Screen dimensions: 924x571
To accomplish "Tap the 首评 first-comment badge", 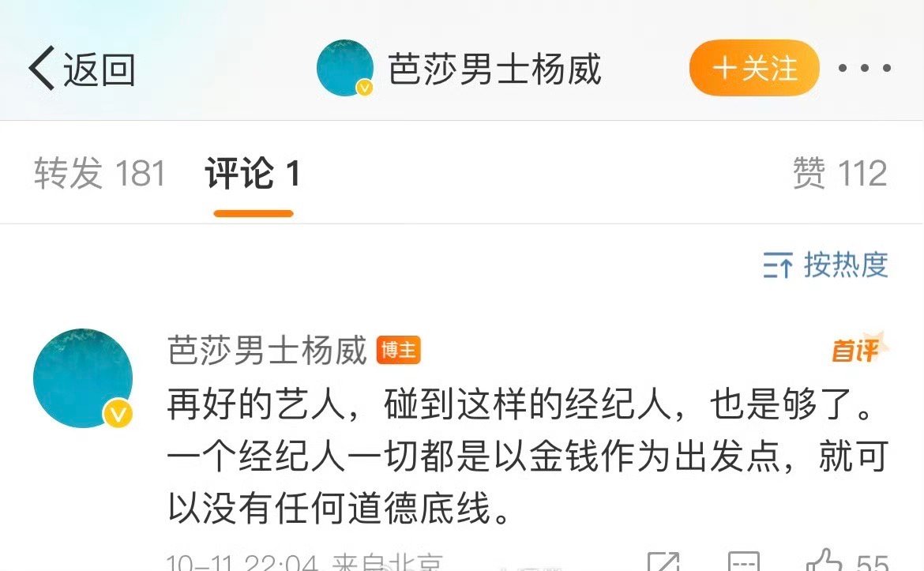I will coord(858,349).
